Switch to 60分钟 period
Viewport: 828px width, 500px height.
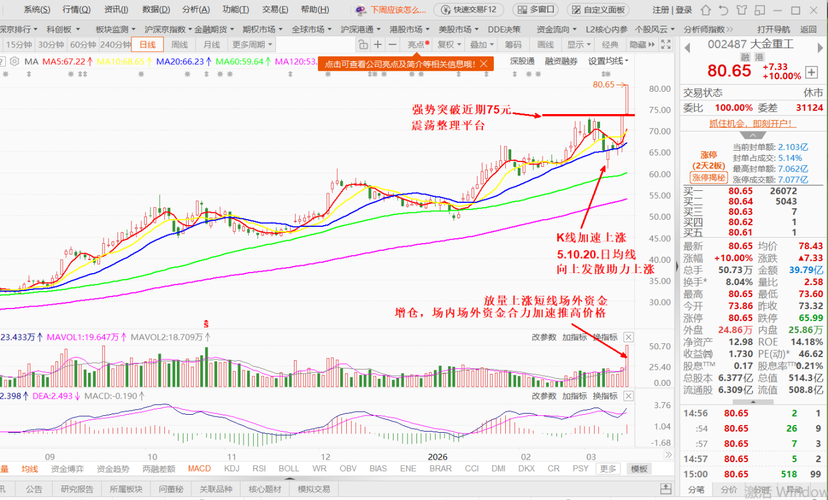[83, 45]
